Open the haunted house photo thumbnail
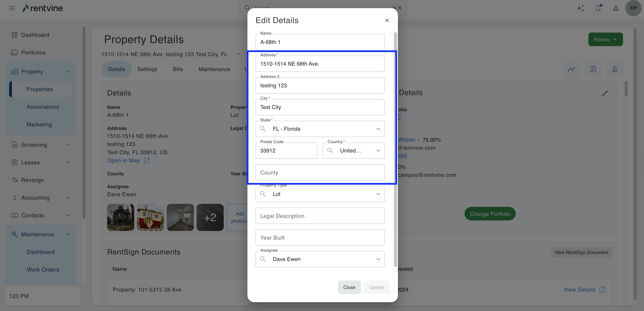This screenshot has height=311, width=644. coord(120,217)
